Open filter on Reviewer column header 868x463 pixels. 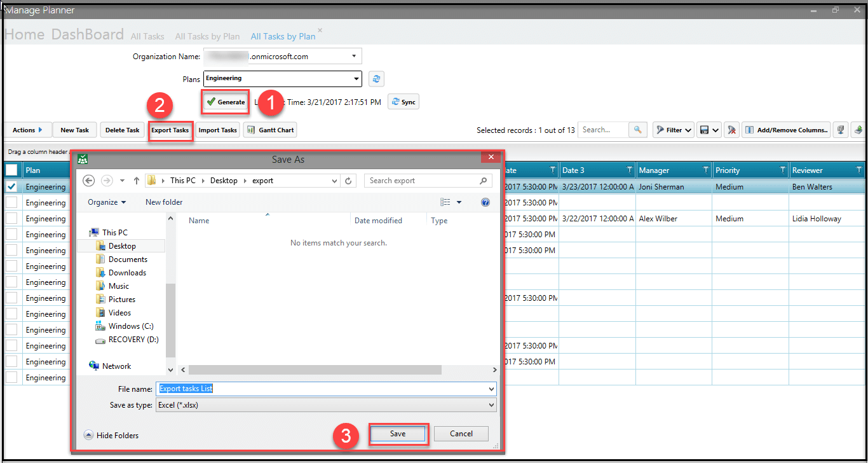[x=859, y=170]
